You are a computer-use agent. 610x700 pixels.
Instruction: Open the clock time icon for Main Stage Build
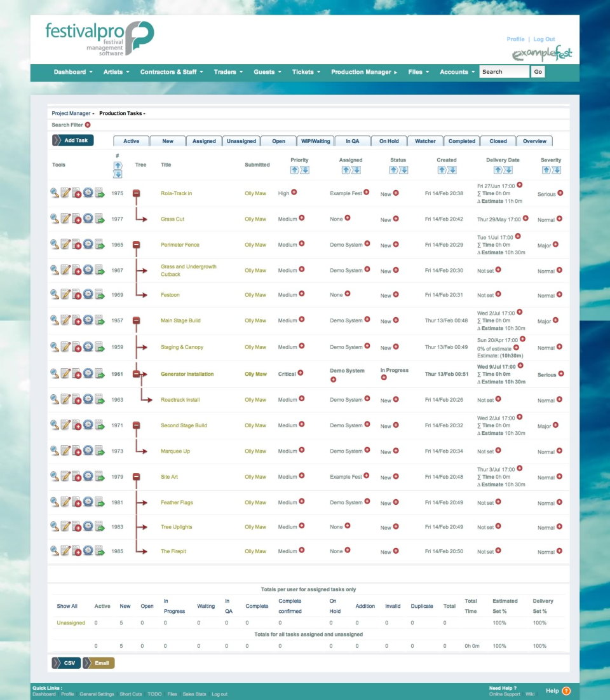click(88, 320)
